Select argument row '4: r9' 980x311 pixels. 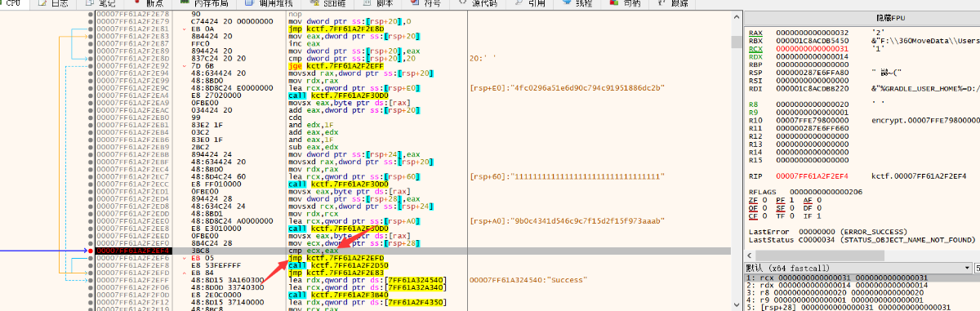pyautogui.click(x=862, y=300)
